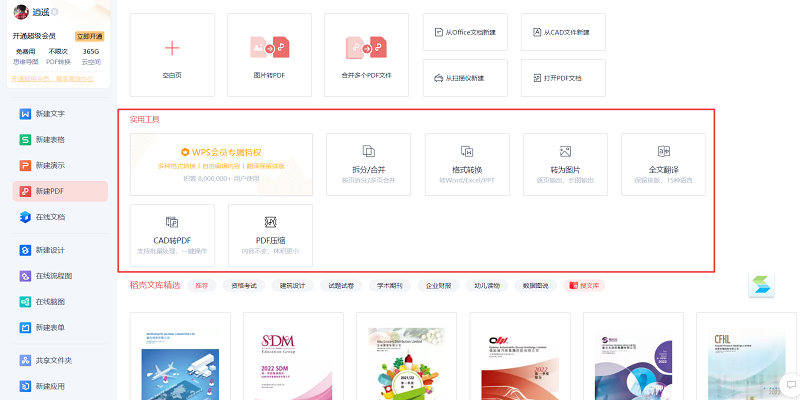The width and height of the screenshot is (800, 400).
Task: Switch to 新建表格 in sidebar
Action: [49, 139]
